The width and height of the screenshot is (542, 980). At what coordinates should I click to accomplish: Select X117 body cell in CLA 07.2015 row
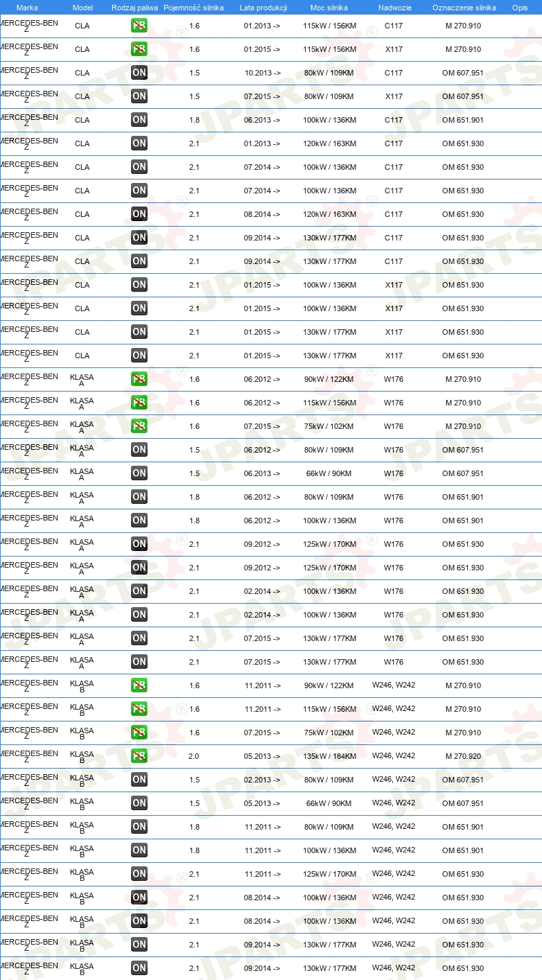click(x=394, y=96)
